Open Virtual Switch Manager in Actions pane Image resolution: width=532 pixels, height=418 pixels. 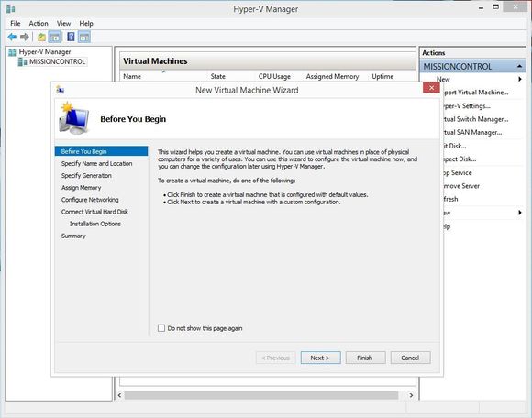click(x=475, y=119)
